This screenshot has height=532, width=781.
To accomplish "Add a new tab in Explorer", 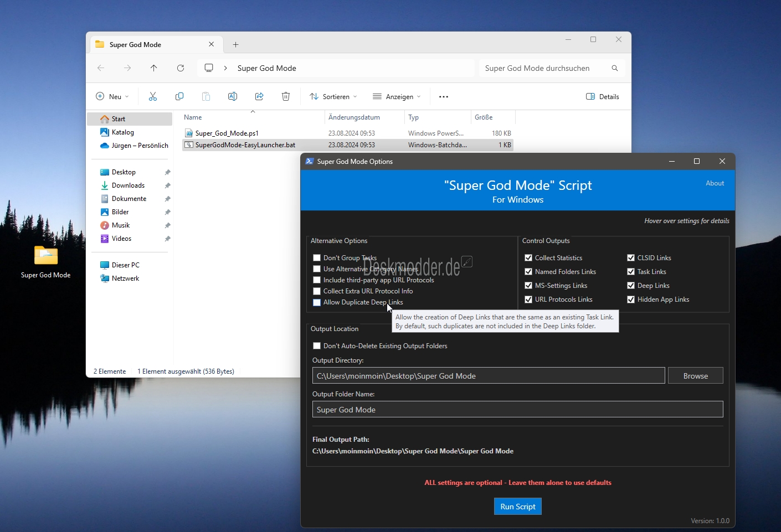I will pos(236,44).
